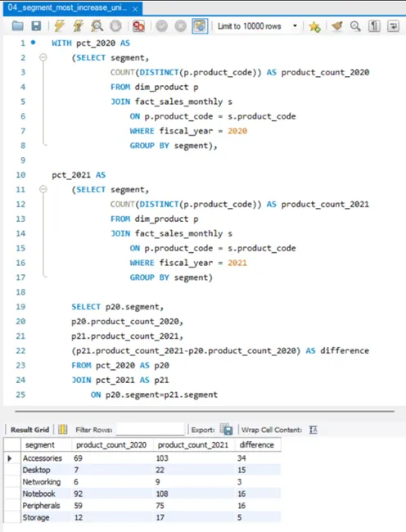The height and width of the screenshot is (532, 406).
Task: Commit transaction with the check mark icon
Action: tap(162, 26)
